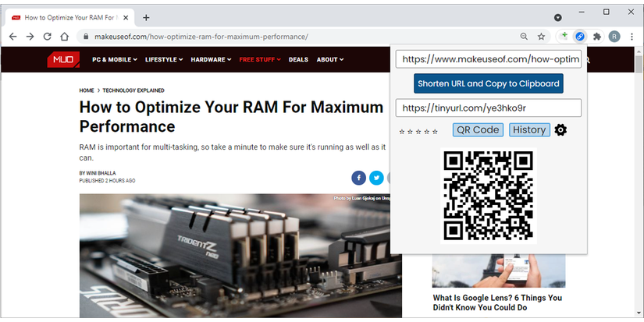Click the browser address bar URL
644x322 pixels.
pyautogui.click(x=201, y=37)
